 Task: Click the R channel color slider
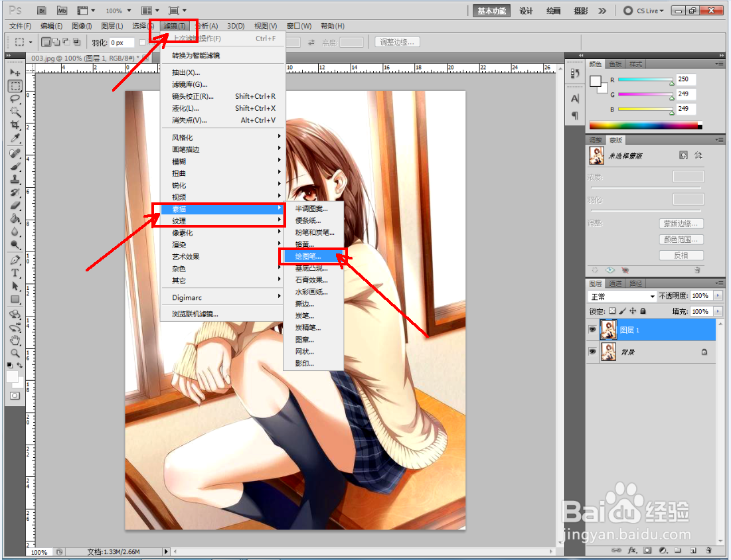pos(646,80)
